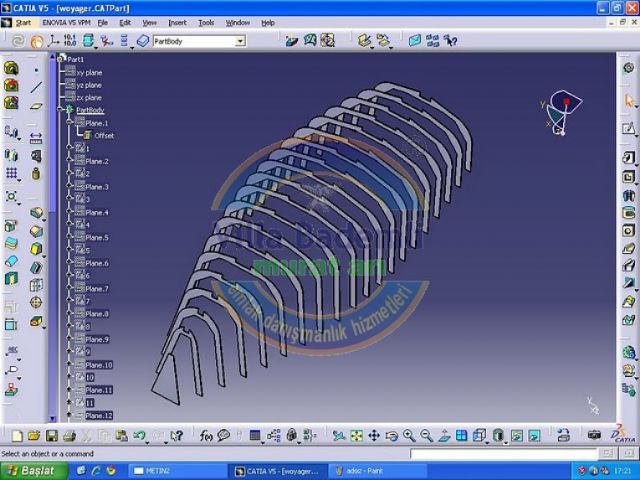This screenshot has height=480, width=640.
Task: Open the File menu
Action: click(x=102, y=23)
